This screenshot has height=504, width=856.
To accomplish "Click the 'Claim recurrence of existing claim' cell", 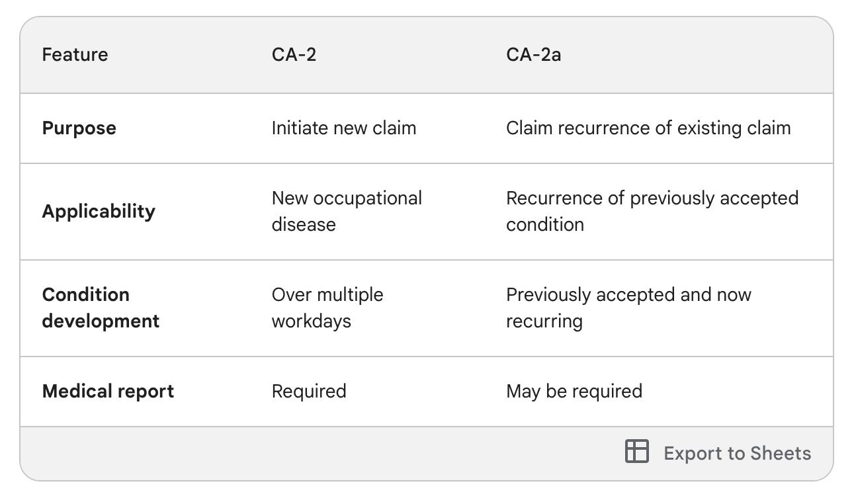I will [x=648, y=128].
